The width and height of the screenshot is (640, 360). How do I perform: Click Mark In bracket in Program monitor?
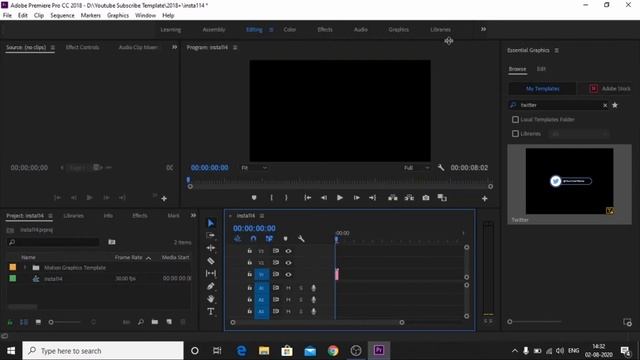[x=271, y=198]
